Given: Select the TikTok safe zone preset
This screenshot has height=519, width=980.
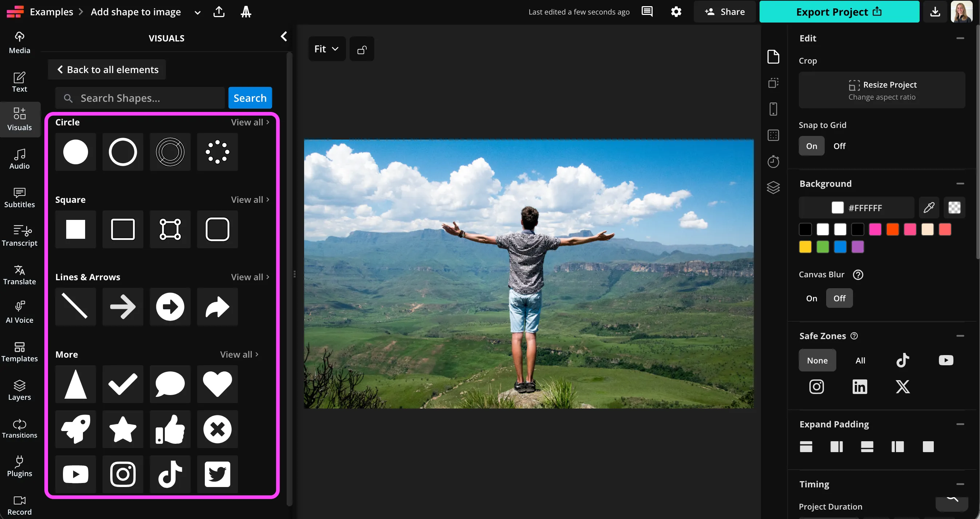Looking at the screenshot, I should (903, 360).
